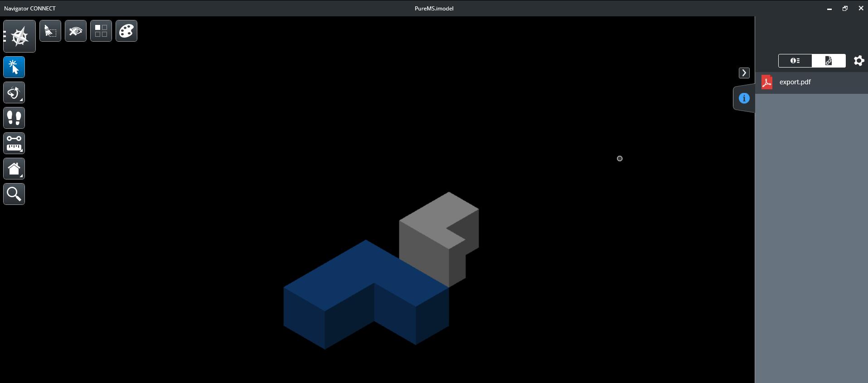Screen dimensions: 868x383
Task: Switch to the properties list tab
Action: pos(795,61)
